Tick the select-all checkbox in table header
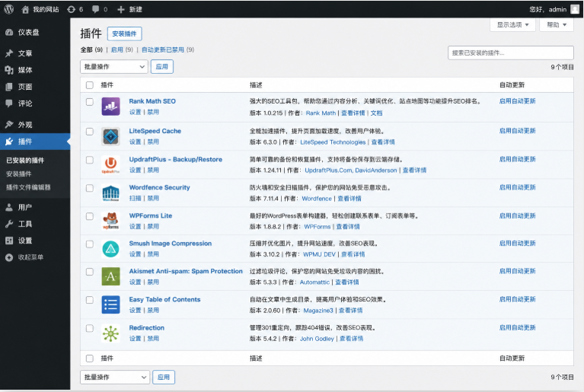584x392 pixels. (x=90, y=85)
